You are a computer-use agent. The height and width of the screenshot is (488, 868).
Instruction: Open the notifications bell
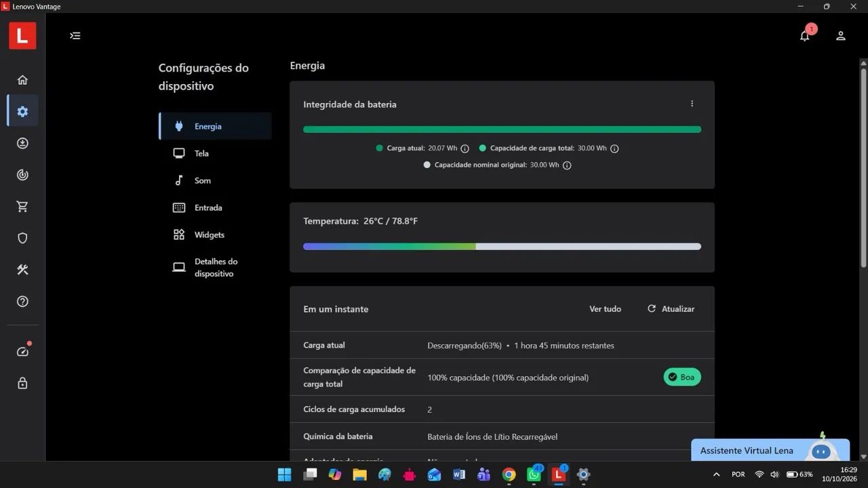tap(805, 35)
